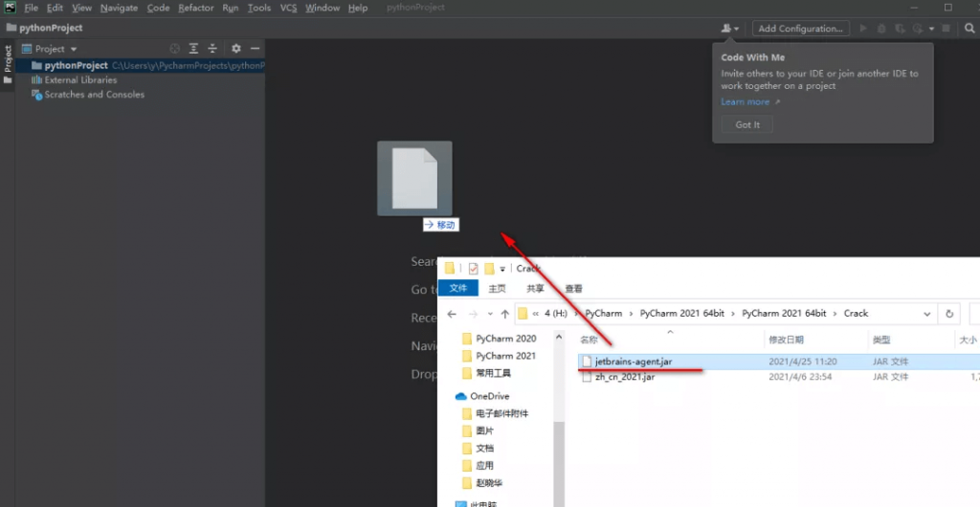980x507 pixels.
Task: Open the Run menu
Action: pos(231,8)
